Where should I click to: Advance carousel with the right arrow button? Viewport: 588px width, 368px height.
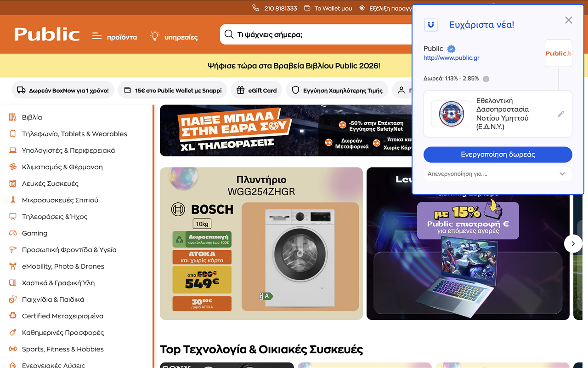point(573,244)
